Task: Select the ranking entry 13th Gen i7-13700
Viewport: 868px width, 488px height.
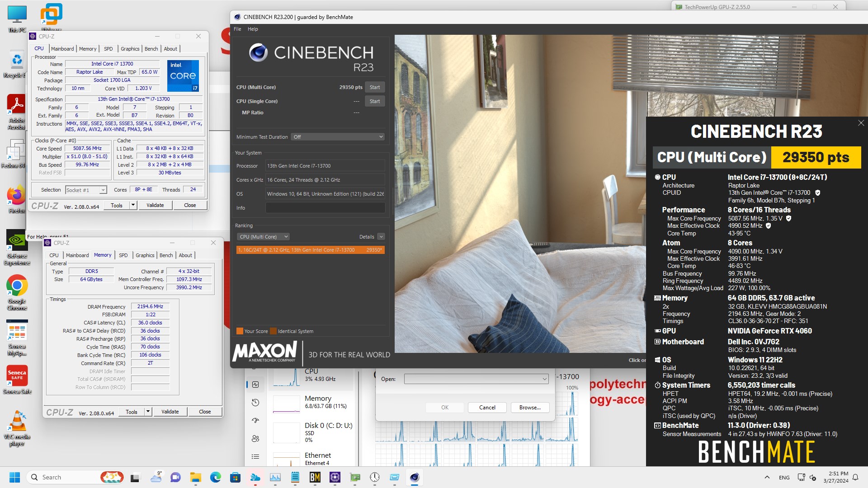Action: (310, 250)
